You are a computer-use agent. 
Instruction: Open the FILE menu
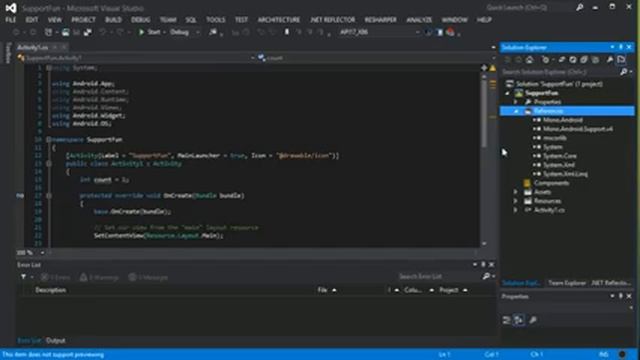pos(11,20)
